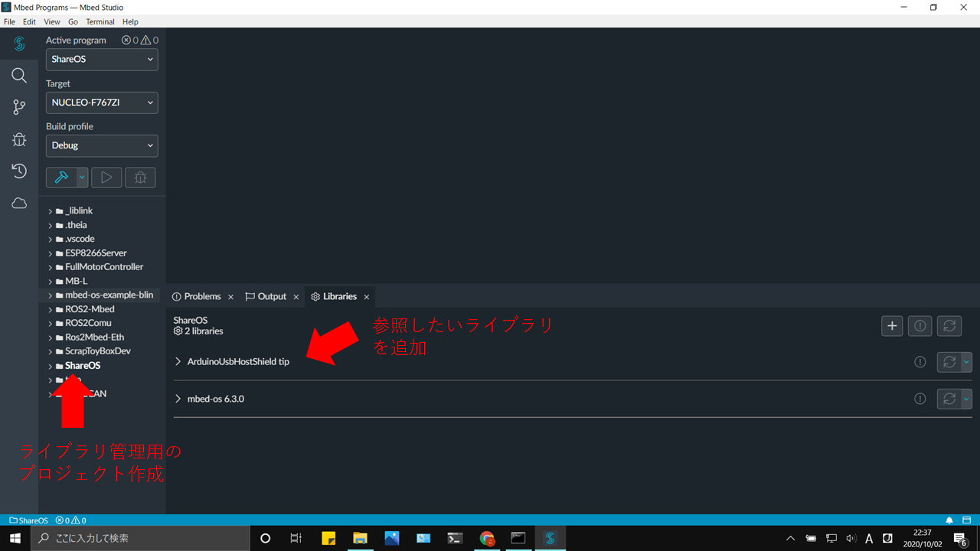Run the program with the play button
980x551 pixels.
(x=106, y=177)
